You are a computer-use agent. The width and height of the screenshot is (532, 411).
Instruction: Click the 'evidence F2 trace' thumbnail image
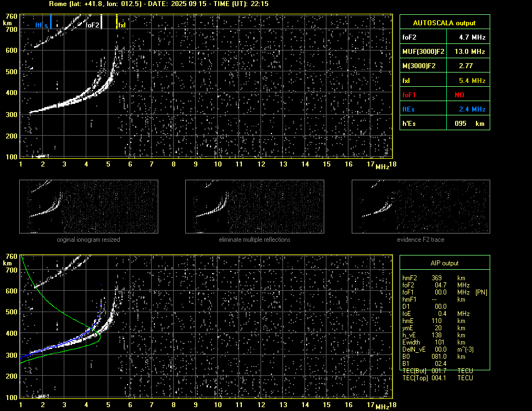421,207
